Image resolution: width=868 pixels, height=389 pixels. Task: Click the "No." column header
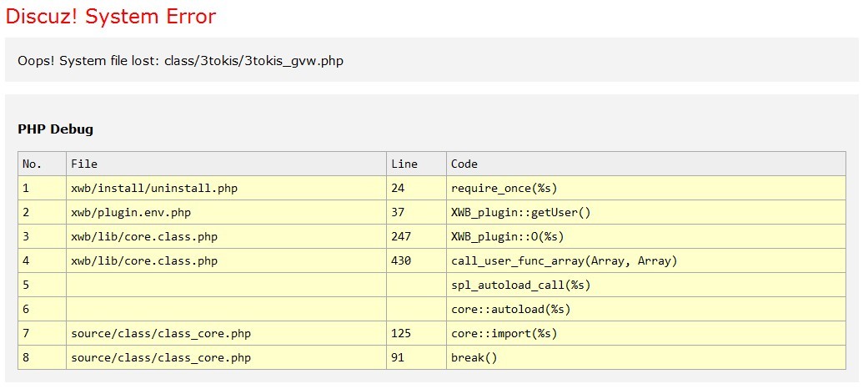pyautogui.click(x=42, y=164)
